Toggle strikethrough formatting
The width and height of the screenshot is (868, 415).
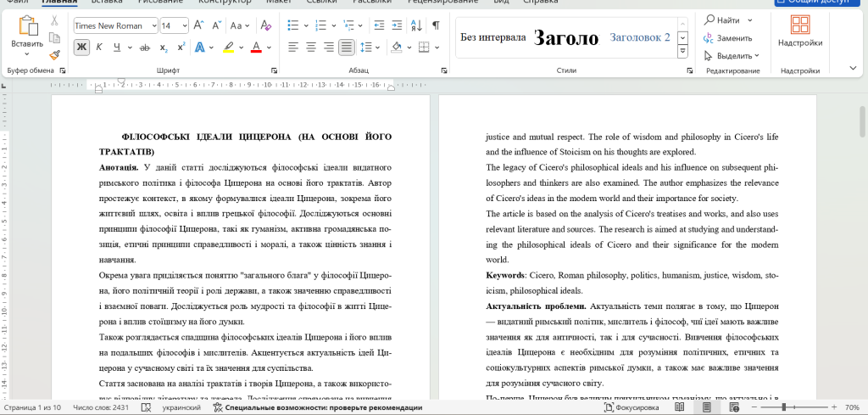tap(145, 48)
